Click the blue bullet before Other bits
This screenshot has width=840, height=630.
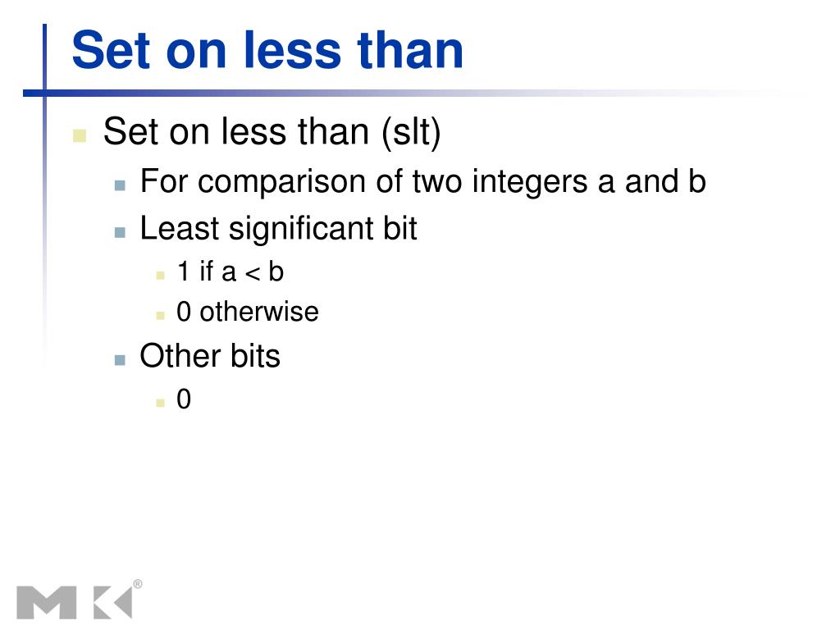click(120, 360)
